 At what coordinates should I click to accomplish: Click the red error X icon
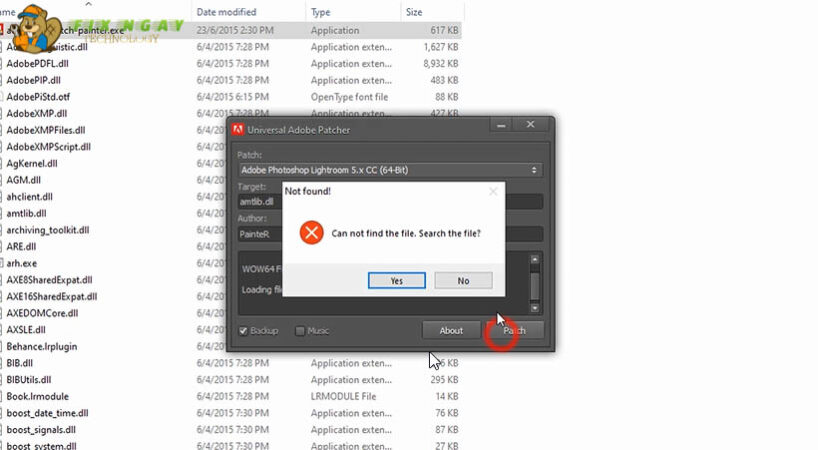312,233
